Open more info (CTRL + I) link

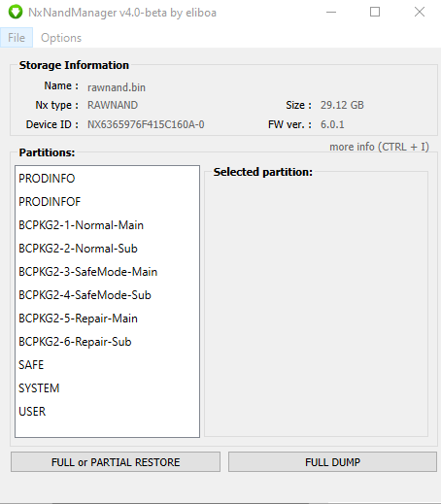(379, 147)
